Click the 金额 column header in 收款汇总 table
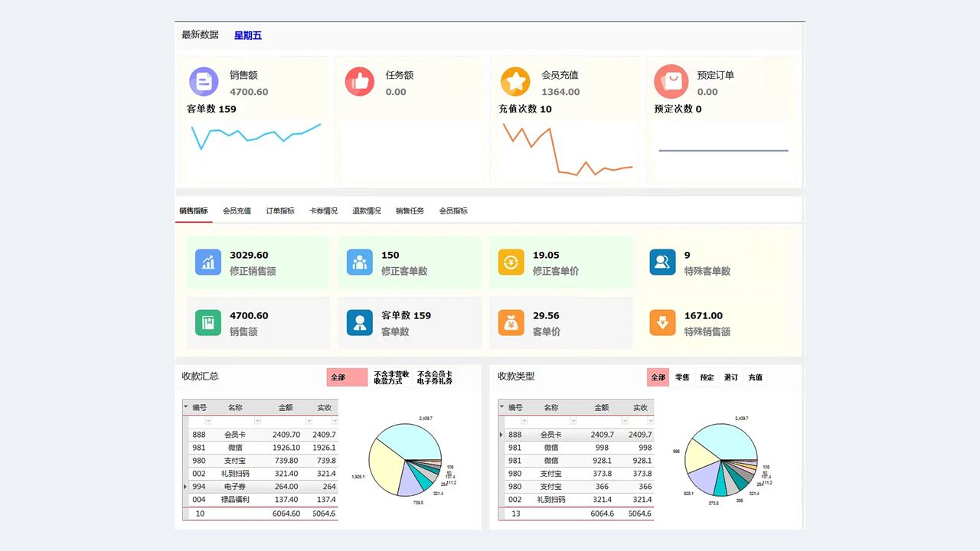 pyautogui.click(x=286, y=408)
